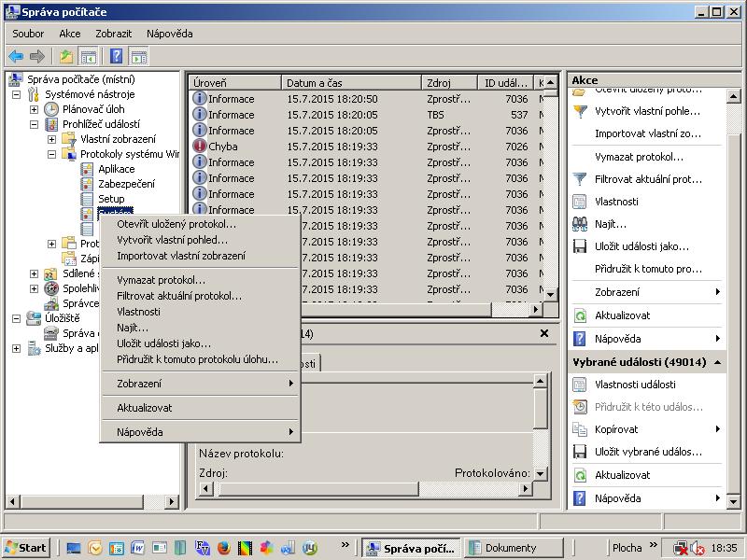Open the Zobrazit menu in menu bar
Image resolution: width=747 pixels, height=560 pixels.
tap(113, 34)
